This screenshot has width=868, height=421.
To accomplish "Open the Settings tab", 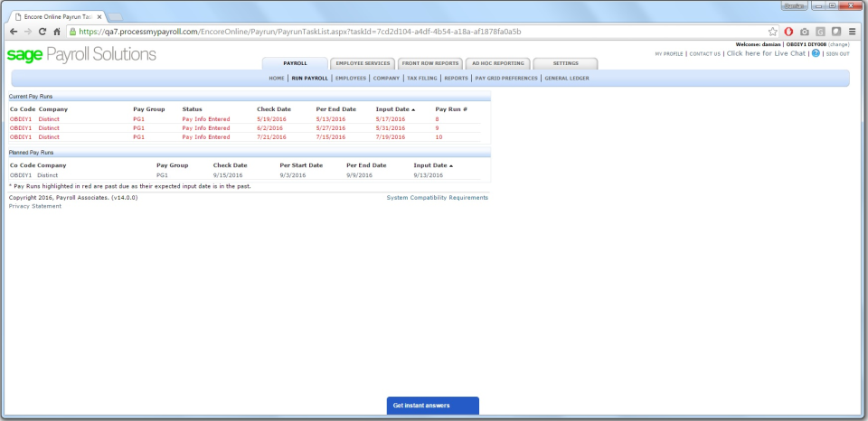I will pos(565,64).
